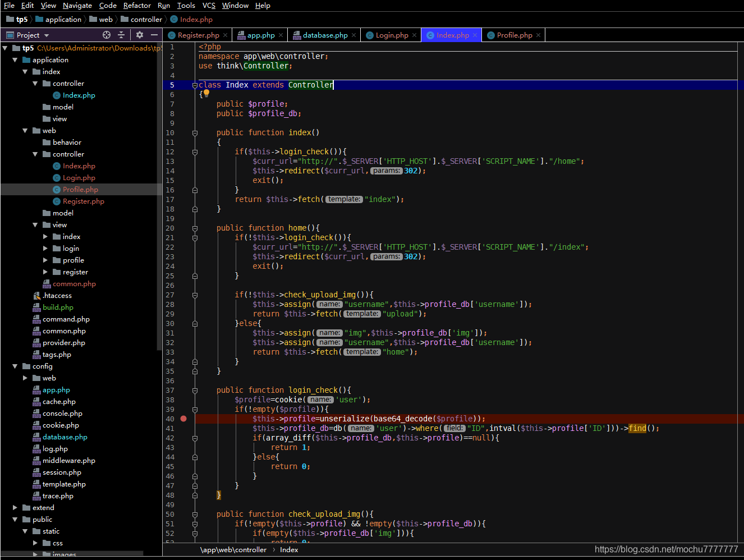744x560 pixels.
Task: Expand the login folder under view
Action: pyautogui.click(x=45, y=249)
